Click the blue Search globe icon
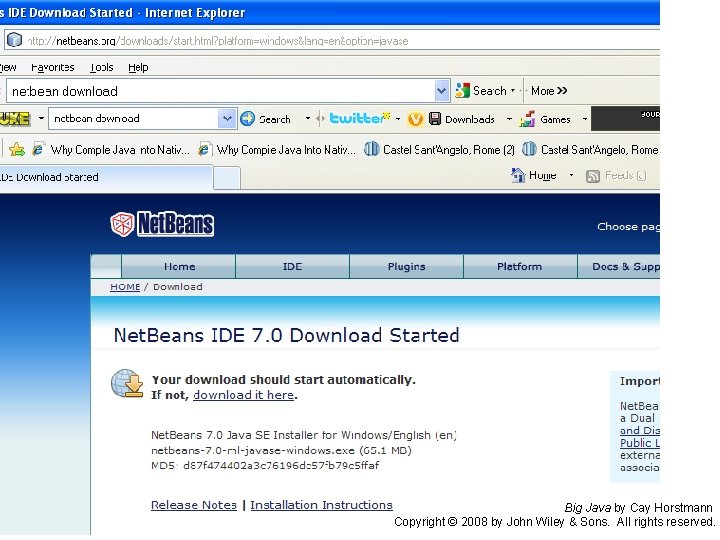Image resolution: width=720 pixels, height=540 pixels. click(248, 119)
